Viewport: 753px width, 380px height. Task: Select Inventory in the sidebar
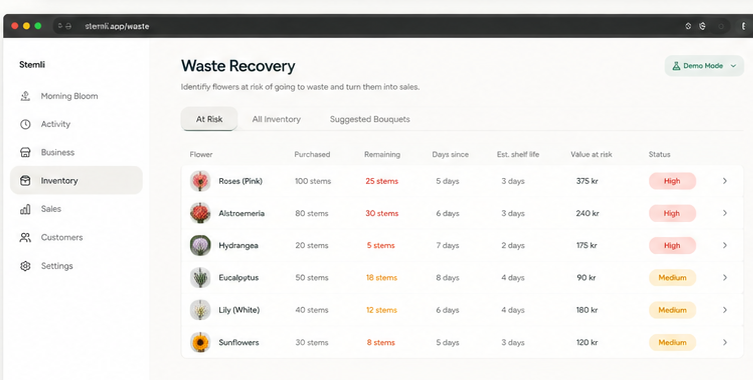click(x=76, y=181)
